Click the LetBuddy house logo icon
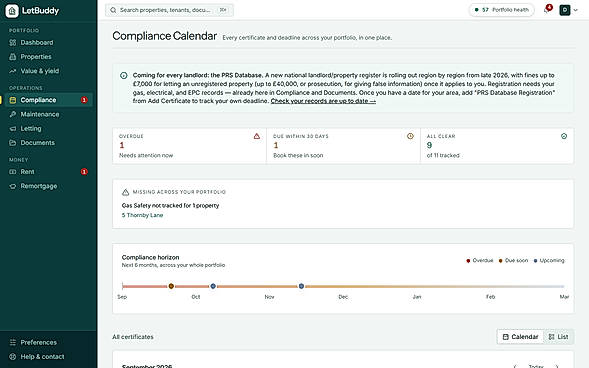 point(12,11)
